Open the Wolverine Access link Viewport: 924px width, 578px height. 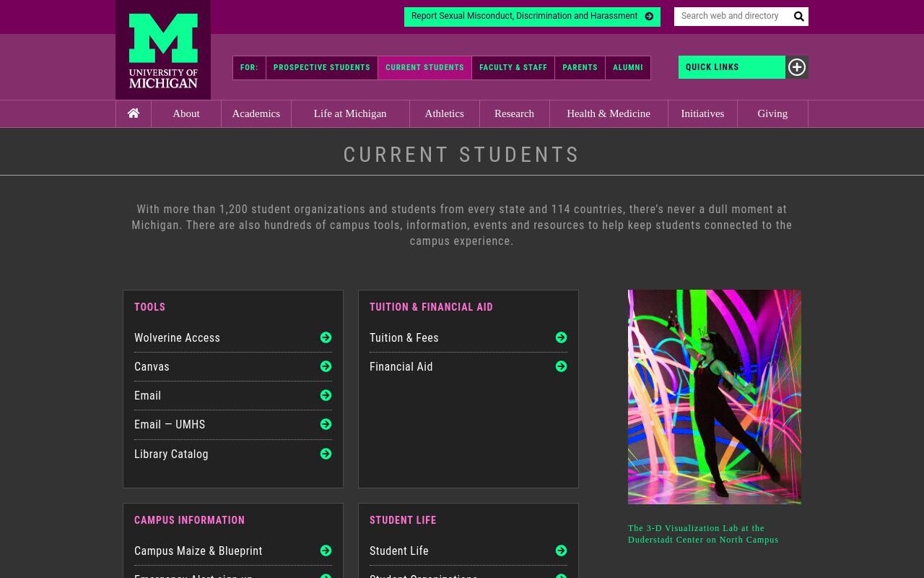coord(177,337)
